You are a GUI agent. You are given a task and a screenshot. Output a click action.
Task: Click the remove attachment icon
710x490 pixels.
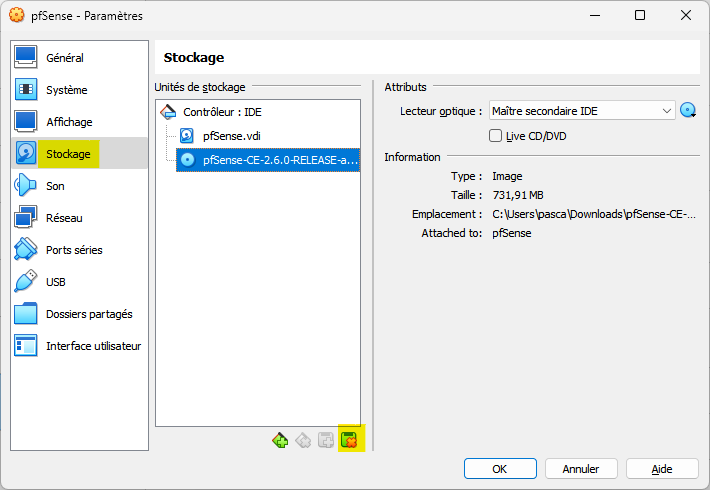tap(349, 440)
